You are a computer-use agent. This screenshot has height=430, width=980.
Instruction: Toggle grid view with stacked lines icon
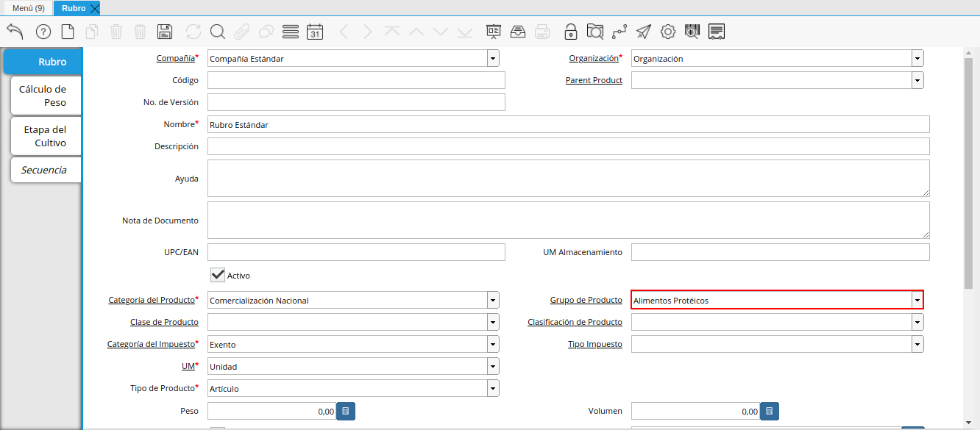291,32
